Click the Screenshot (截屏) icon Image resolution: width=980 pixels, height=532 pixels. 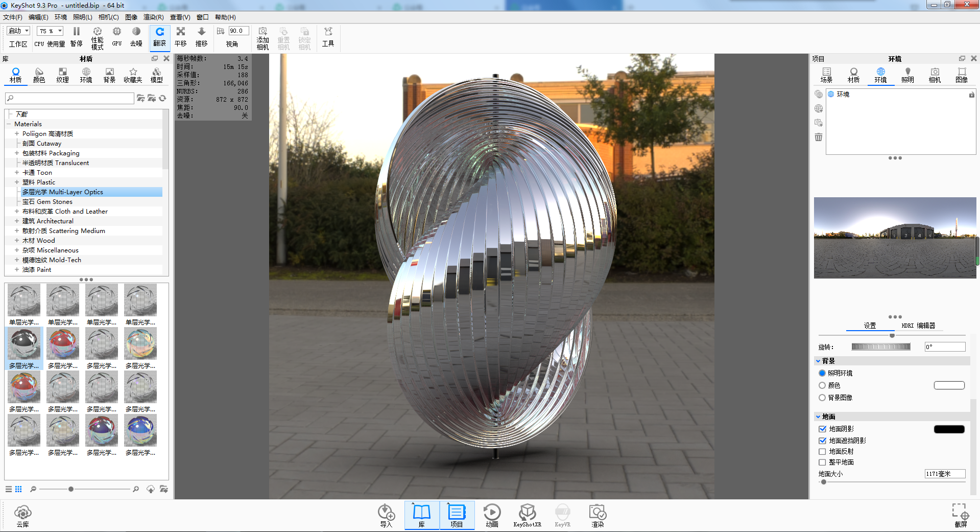[x=961, y=516]
